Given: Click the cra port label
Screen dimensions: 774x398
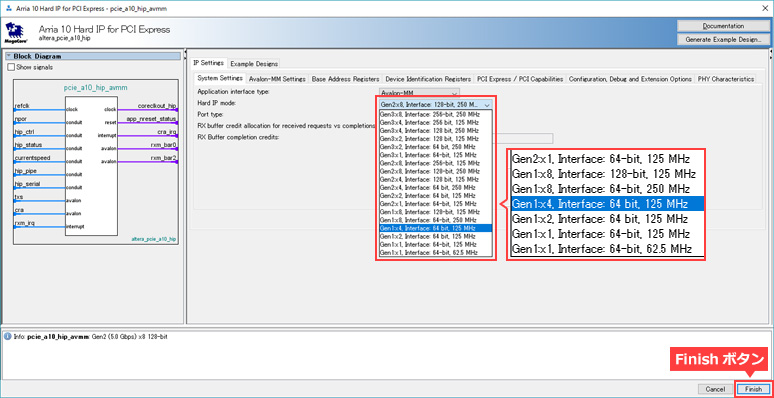Looking at the screenshot, I should tap(19, 210).
